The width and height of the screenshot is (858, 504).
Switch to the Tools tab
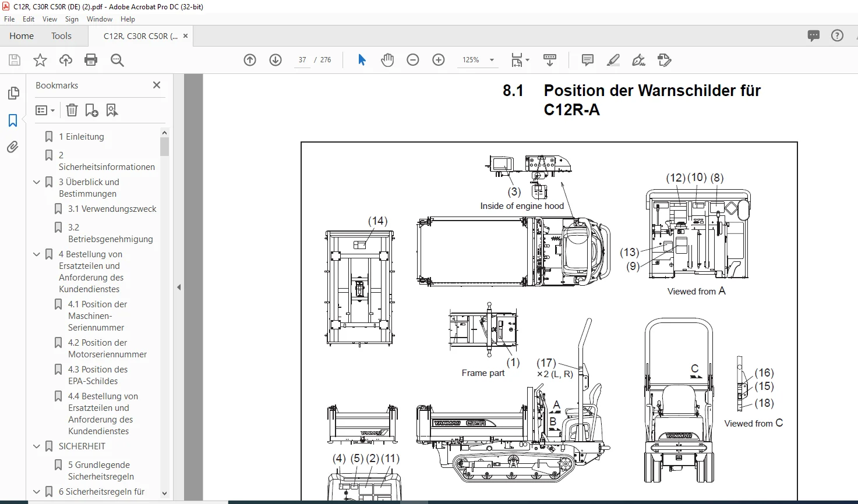[61, 36]
